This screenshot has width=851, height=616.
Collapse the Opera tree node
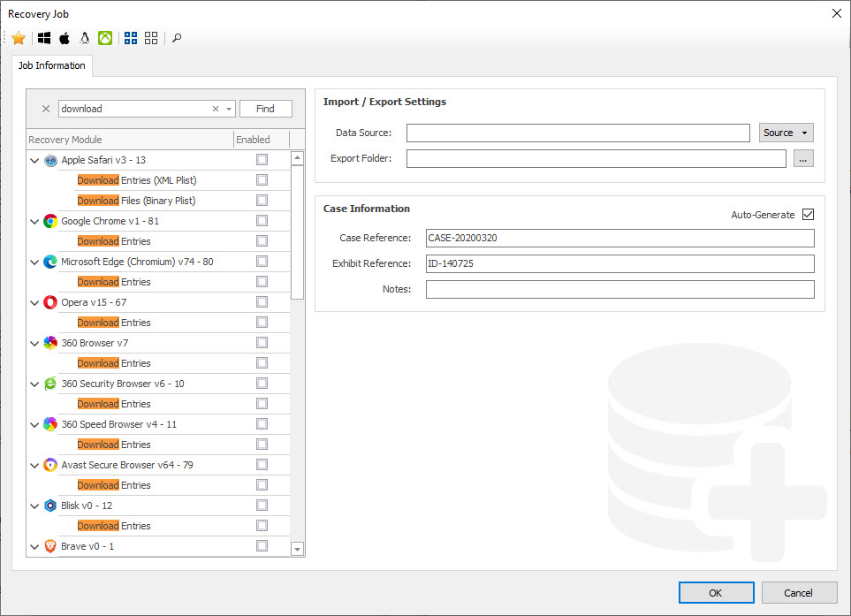tap(34, 303)
